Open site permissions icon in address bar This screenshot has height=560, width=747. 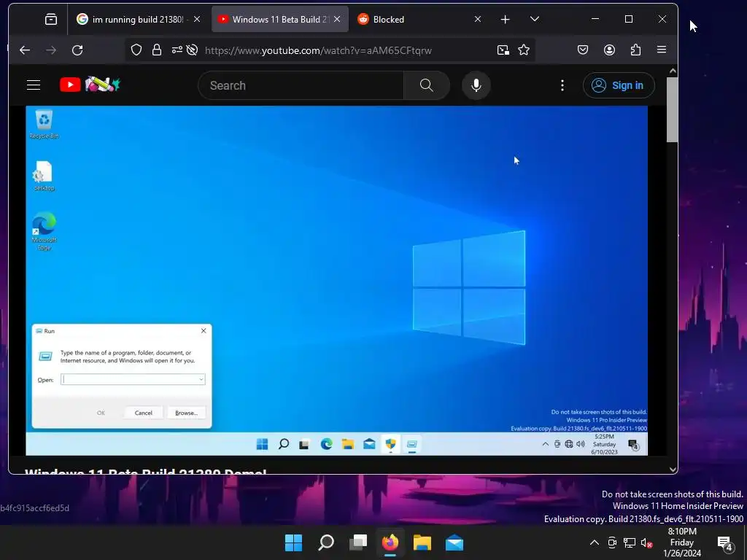coord(177,50)
